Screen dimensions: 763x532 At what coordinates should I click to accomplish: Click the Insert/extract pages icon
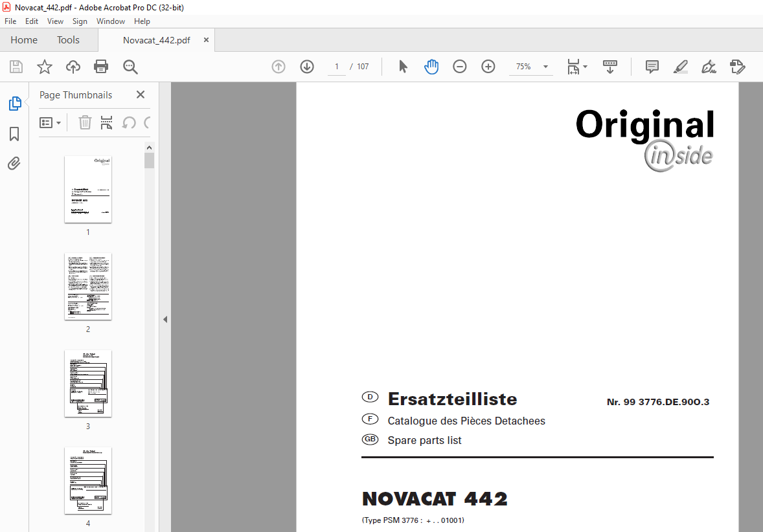(x=107, y=122)
